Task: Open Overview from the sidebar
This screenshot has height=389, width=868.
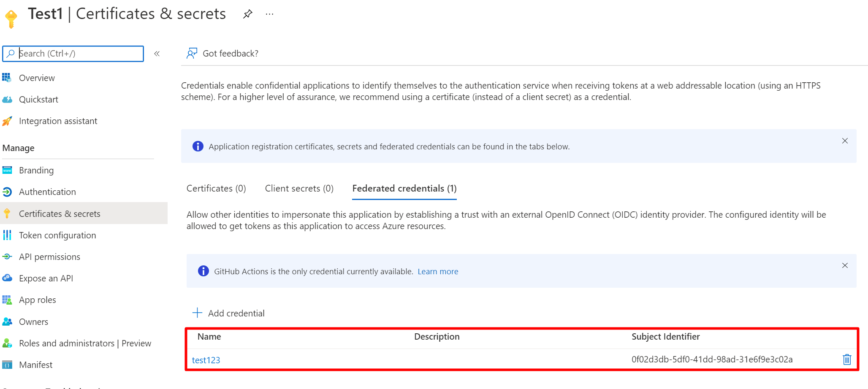Action: pyautogui.click(x=37, y=78)
